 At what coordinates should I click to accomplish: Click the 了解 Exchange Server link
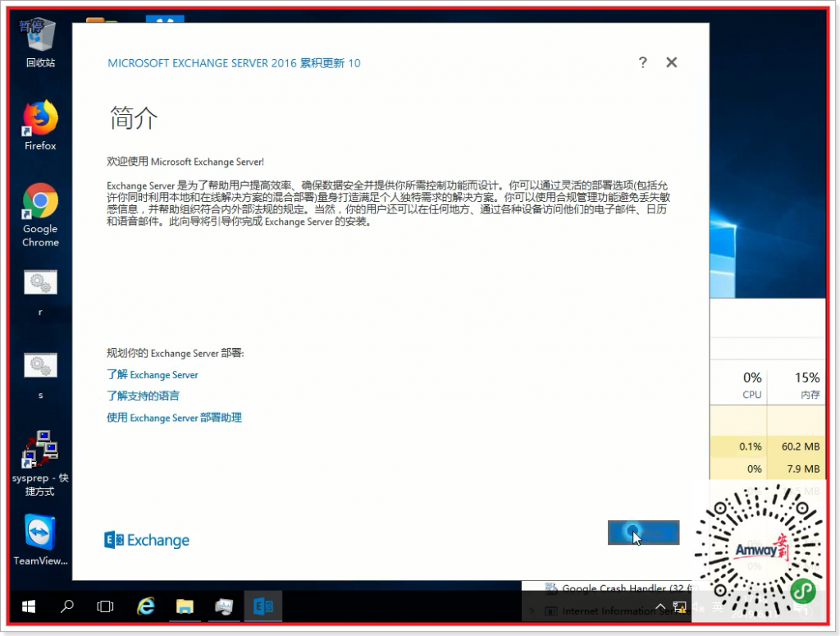pyautogui.click(x=153, y=374)
